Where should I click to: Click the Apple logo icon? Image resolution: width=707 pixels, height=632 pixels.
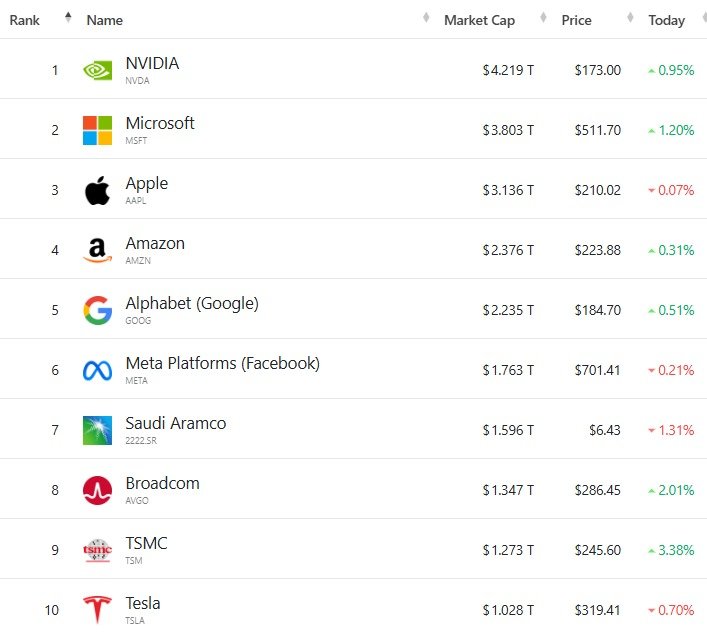(97, 190)
